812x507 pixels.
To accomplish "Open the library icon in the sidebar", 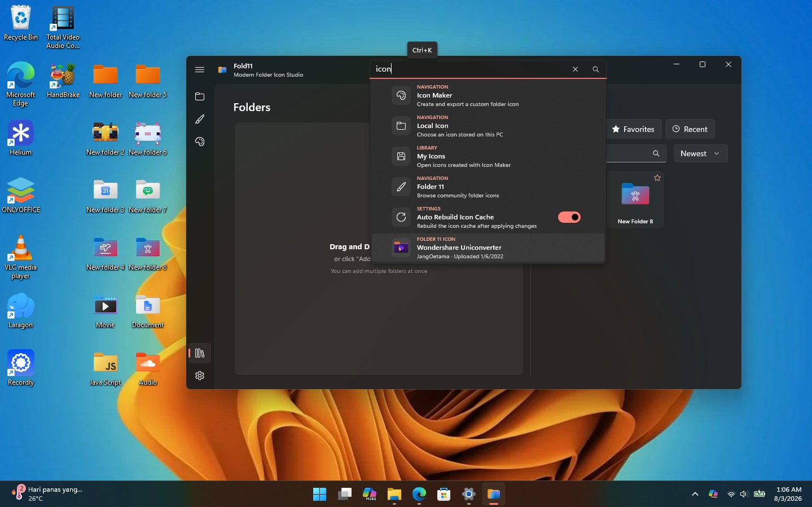I will (200, 353).
